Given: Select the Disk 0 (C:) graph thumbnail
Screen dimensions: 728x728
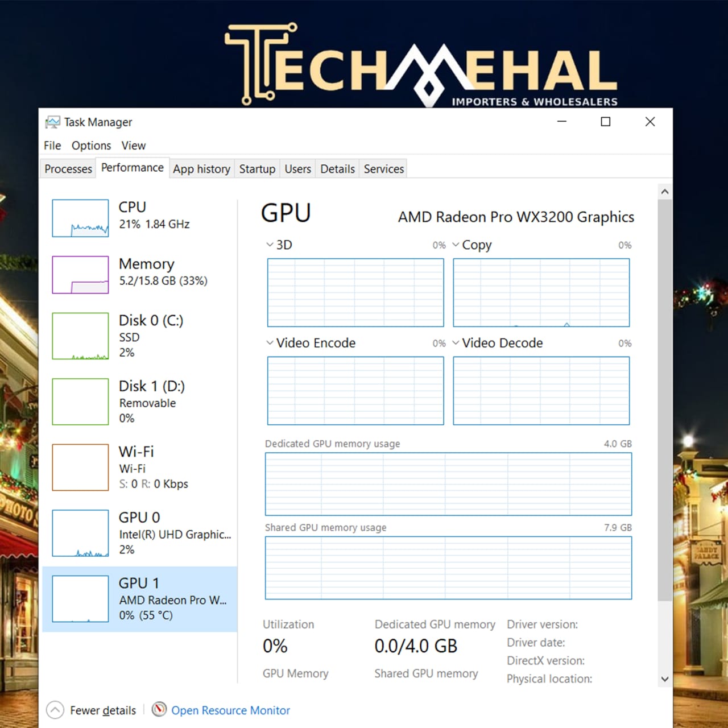Looking at the screenshot, I should point(80,336).
